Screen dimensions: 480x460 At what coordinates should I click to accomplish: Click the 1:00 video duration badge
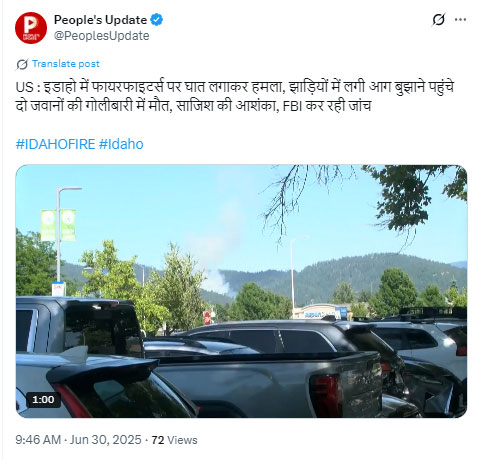tap(43, 399)
